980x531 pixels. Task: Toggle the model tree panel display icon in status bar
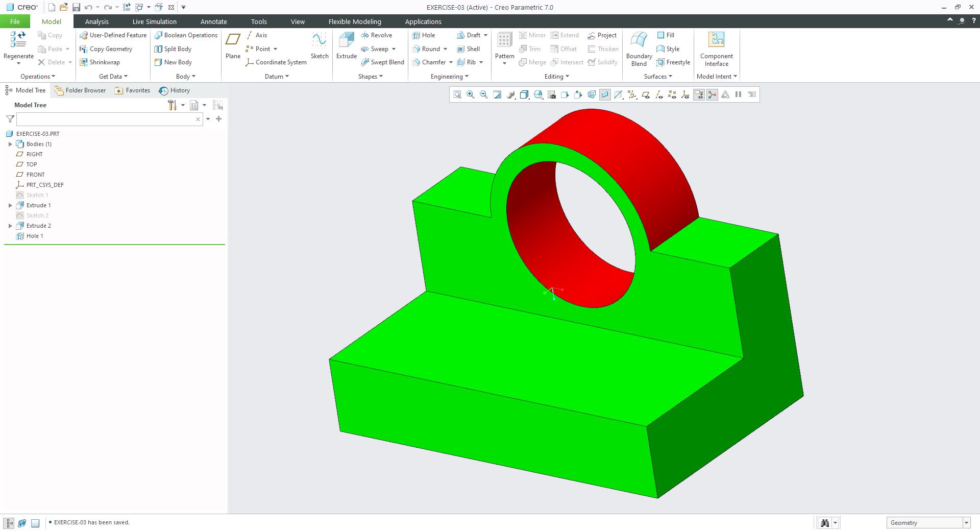click(x=10, y=523)
